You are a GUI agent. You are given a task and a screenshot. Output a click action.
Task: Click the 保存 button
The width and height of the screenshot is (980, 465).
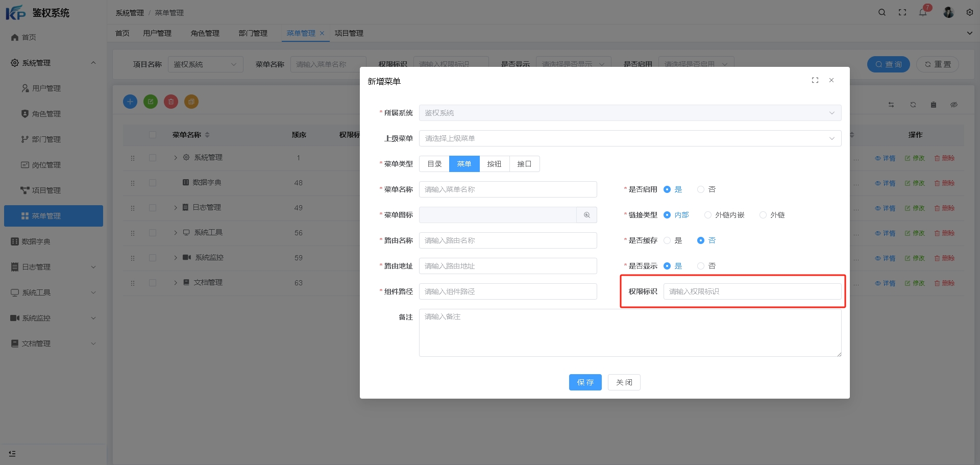click(x=585, y=382)
